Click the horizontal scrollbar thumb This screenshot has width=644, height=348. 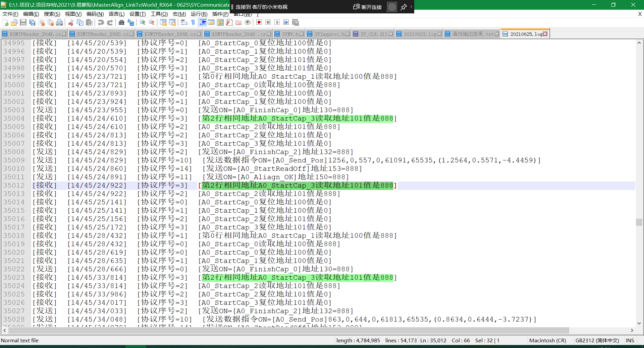click(288, 330)
